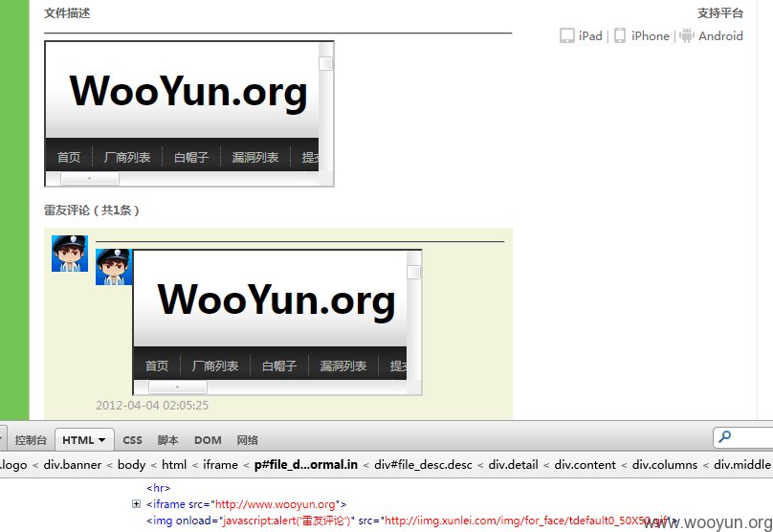Click 首页 in the top WooYun iframe
The width and height of the screenshot is (773, 532).
69,157
